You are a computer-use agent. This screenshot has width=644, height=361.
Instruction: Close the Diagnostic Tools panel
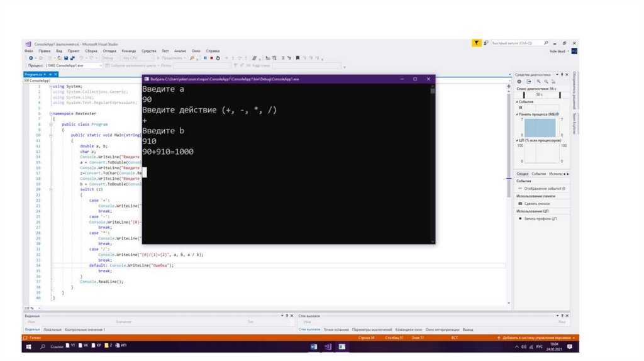click(x=567, y=74)
